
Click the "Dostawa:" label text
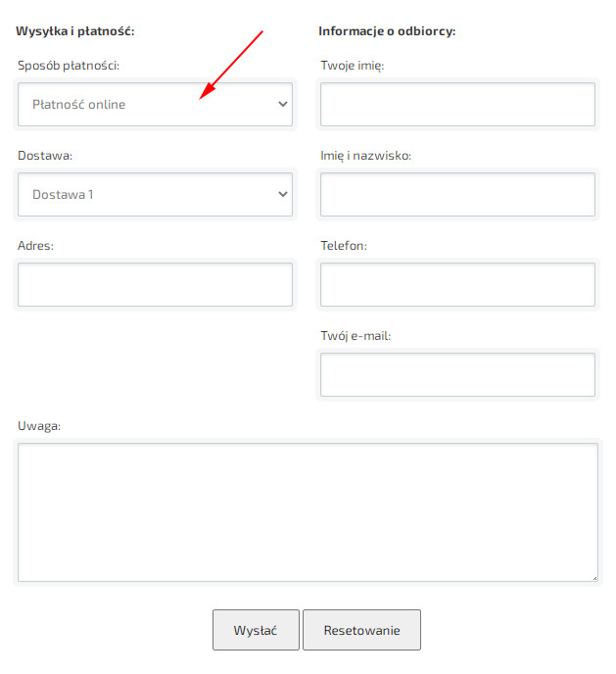click(45, 156)
